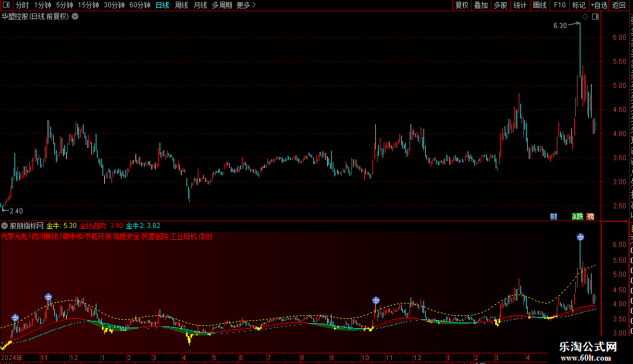
Task: Select the 日线 daily tab
Action: pyautogui.click(x=162, y=5)
